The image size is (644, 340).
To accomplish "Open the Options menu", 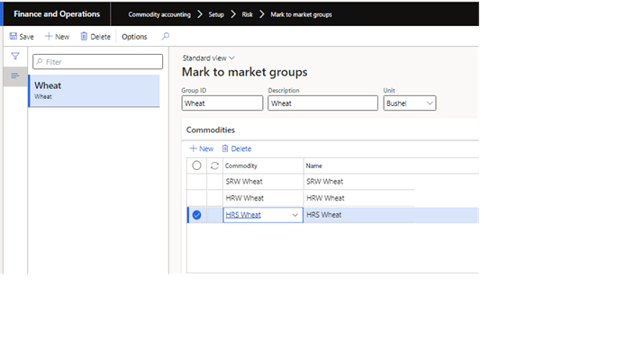I will point(134,37).
